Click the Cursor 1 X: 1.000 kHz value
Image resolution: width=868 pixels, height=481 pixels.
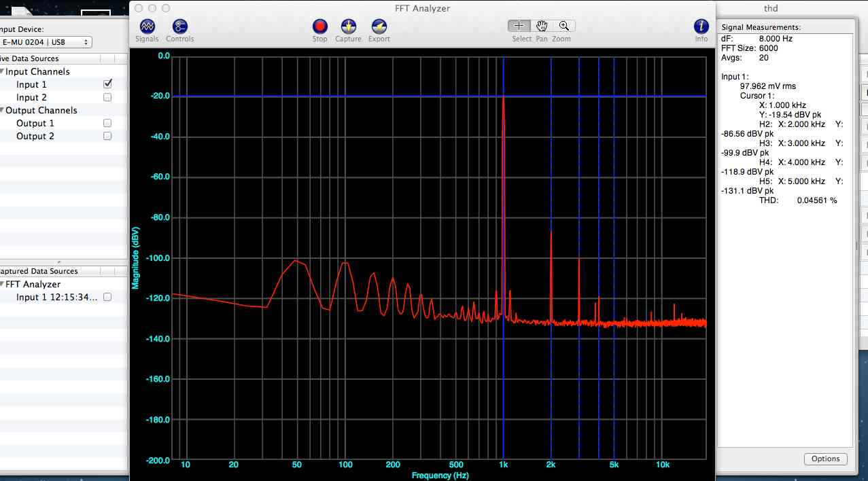(x=782, y=105)
